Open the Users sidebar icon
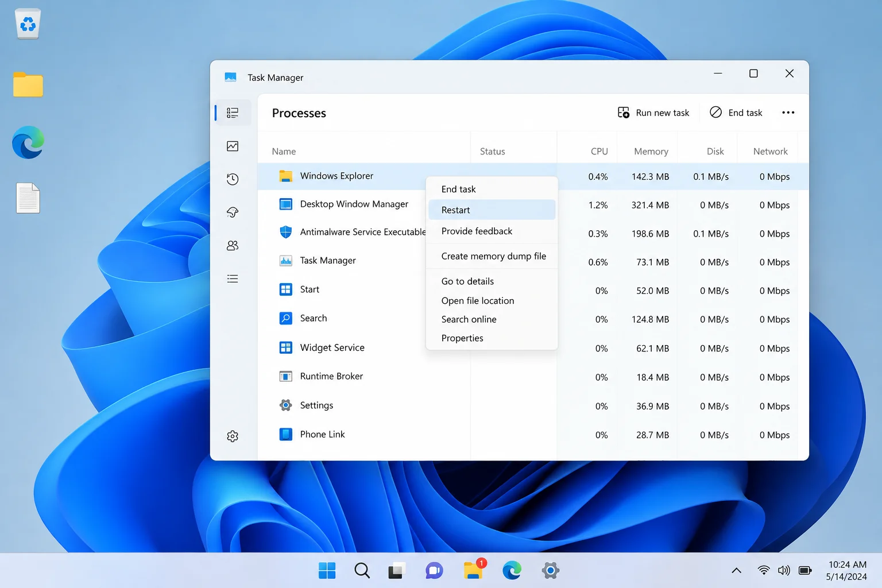Viewport: 882px width, 588px height. [233, 246]
